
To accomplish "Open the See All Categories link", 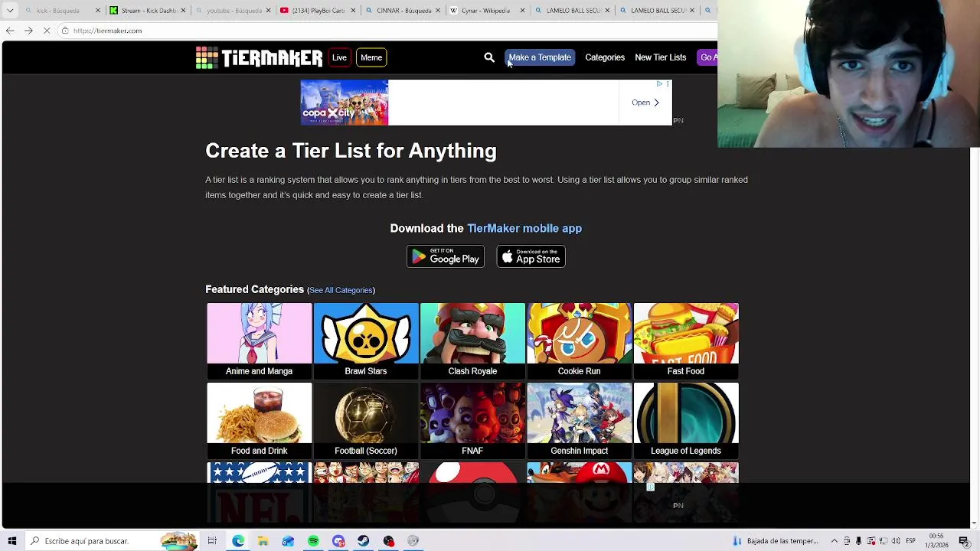I will point(341,290).
